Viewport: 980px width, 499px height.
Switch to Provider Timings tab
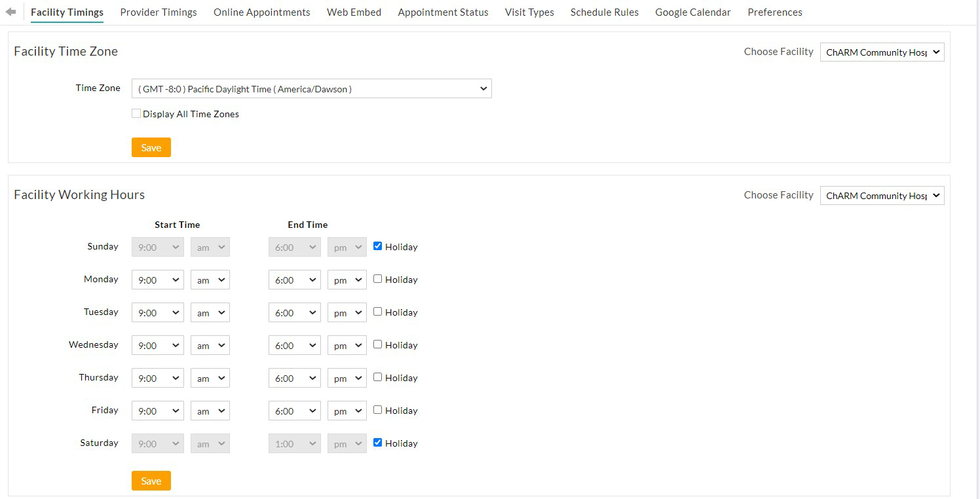pyautogui.click(x=159, y=12)
